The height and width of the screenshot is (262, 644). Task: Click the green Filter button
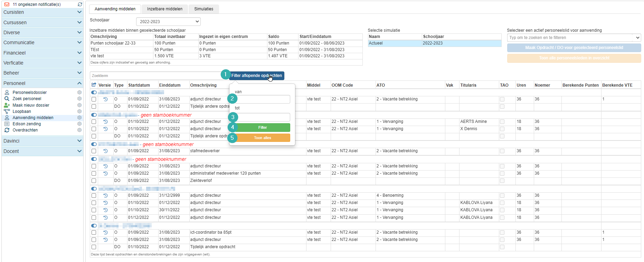point(263,128)
